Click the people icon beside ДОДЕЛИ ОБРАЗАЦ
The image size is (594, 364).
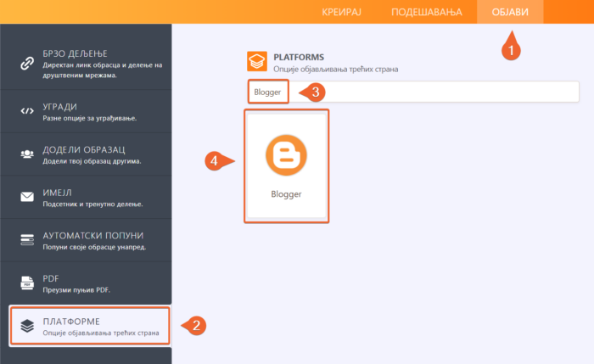click(x=27, y=154)
